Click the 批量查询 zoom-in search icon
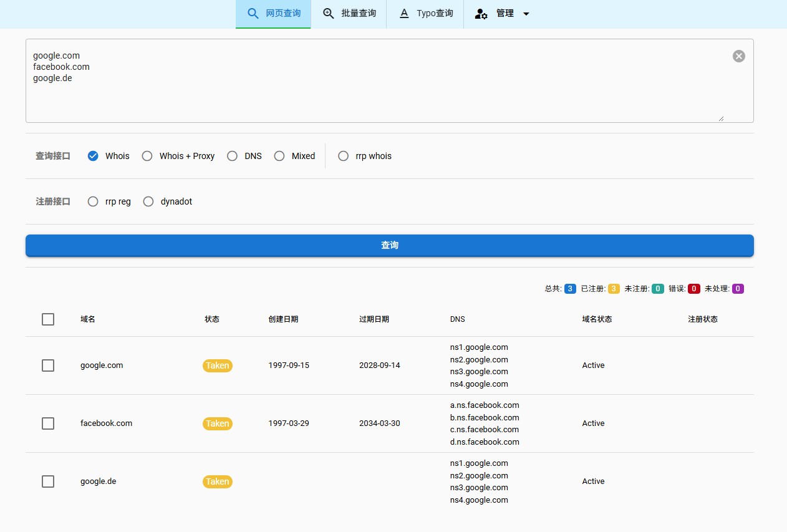This screenshot has height=532, width=787. point(329,13)
